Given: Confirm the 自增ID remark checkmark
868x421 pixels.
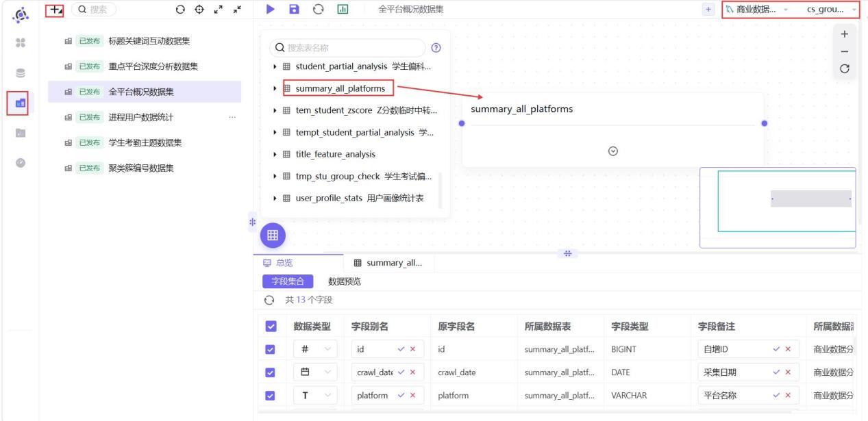Looking at the screenshot, I should click(776, 349).
